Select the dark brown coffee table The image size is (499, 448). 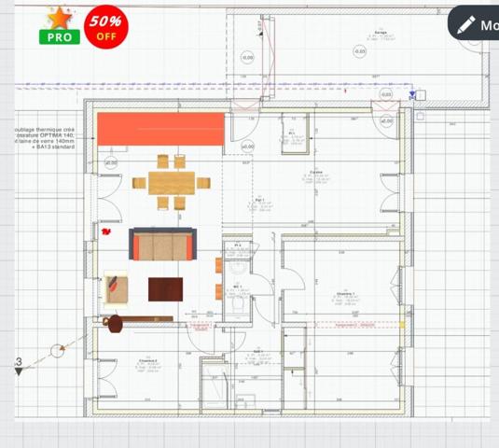click(165, 289)
